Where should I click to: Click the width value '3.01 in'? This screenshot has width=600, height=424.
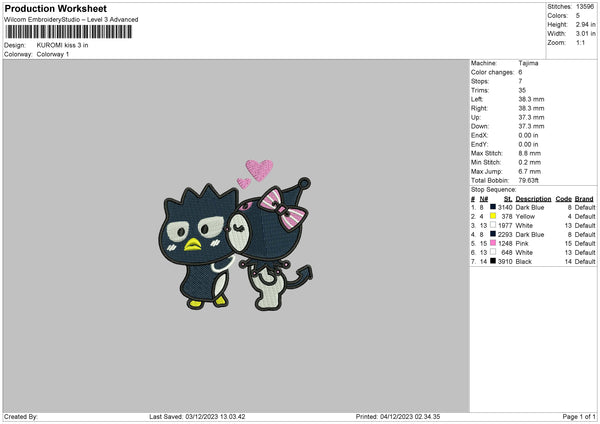coord(585,34)
